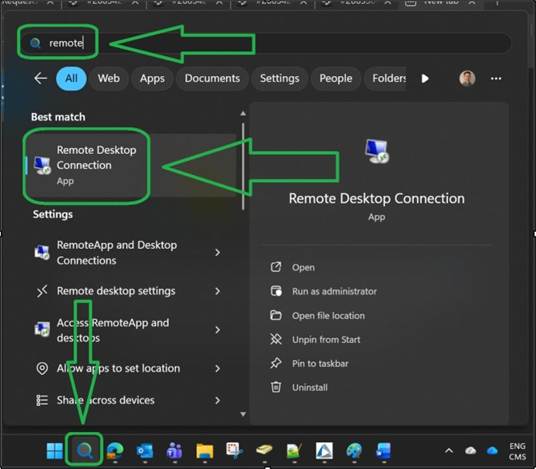Click the Search icon in the taskbar
The image size is (536, 469).
84,451
